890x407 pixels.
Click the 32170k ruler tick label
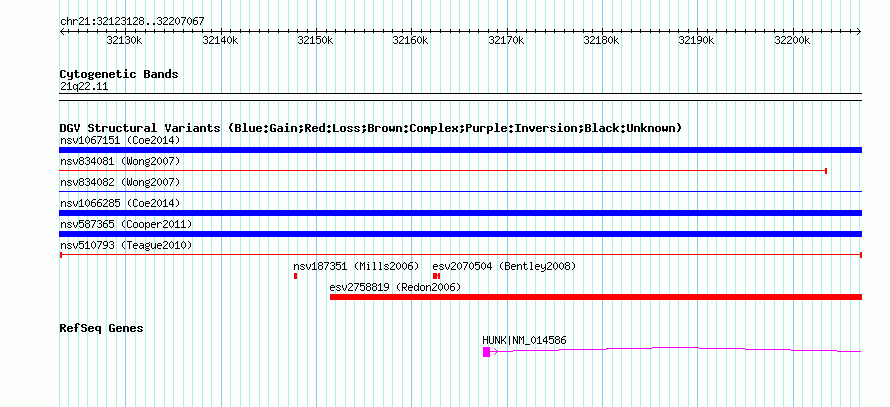click(x=506, y=41)
